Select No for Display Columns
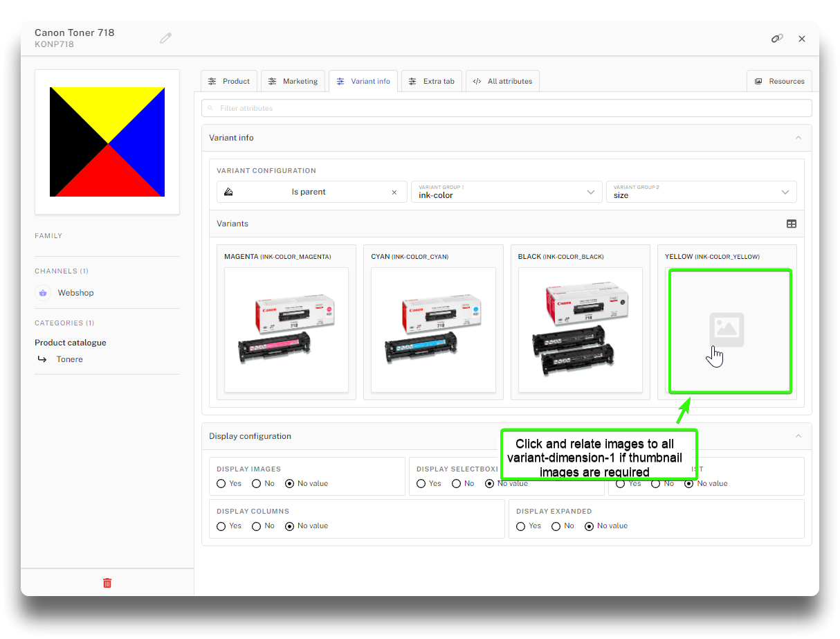840x639 pixels. [257, 526]
